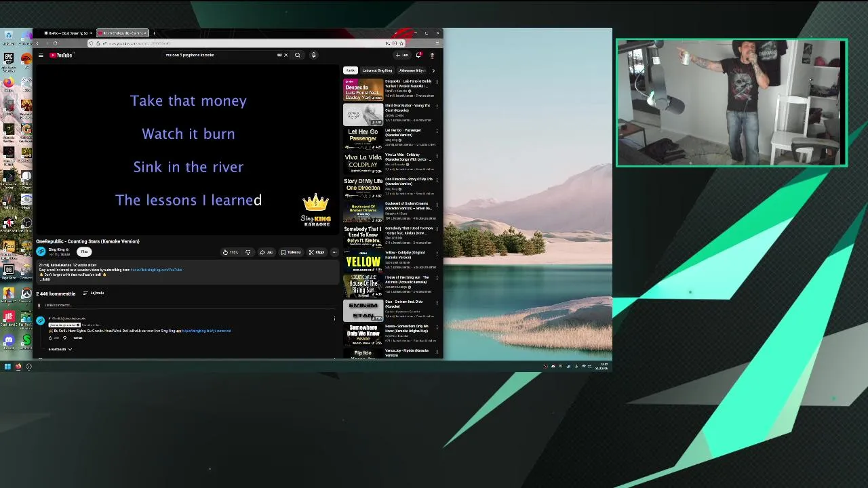
Task: Open the Discord desktop shortcut
Action: [x=9, y=340]
